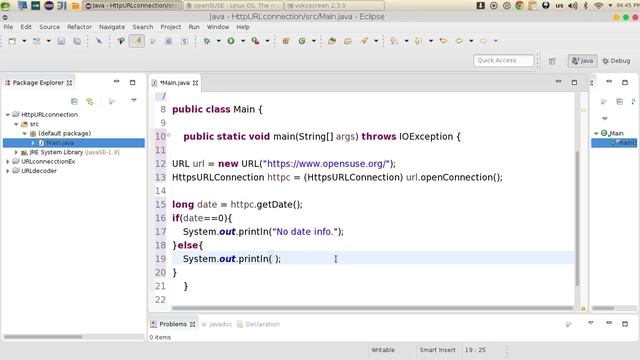Switch to the Debug perspective
The width and height of the screenshot is (640, 360).
coord(616,61)
